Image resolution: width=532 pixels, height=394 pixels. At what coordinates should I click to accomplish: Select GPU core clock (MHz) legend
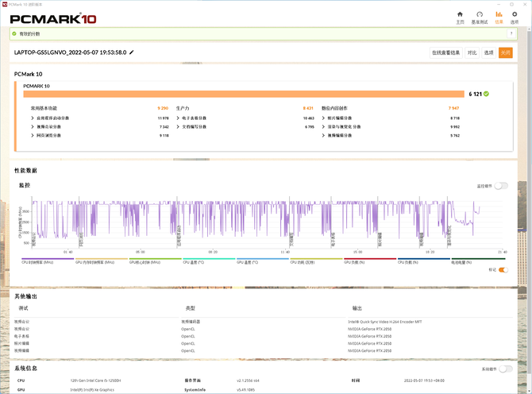tap(155, 261)
